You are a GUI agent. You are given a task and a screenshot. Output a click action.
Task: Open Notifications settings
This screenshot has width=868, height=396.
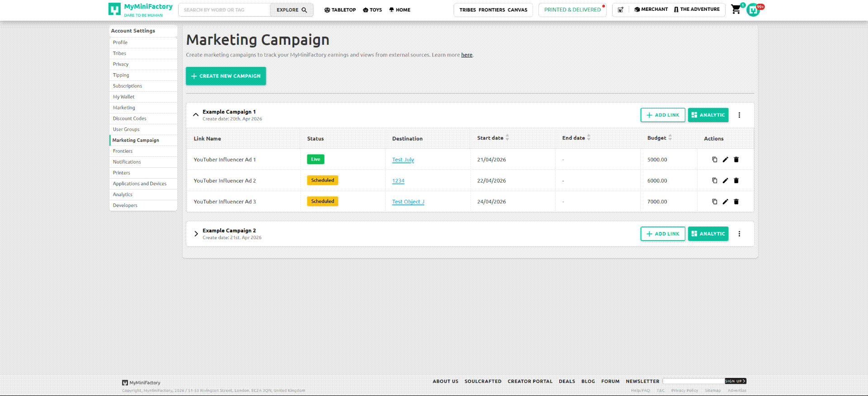click(143, 162)
